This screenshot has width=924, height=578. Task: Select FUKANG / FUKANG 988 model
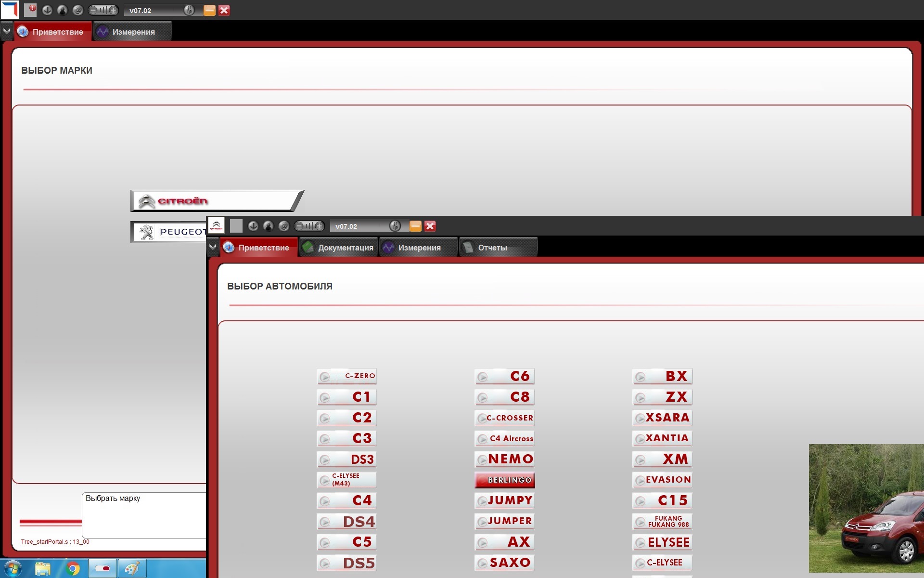(x=662, y=521)
